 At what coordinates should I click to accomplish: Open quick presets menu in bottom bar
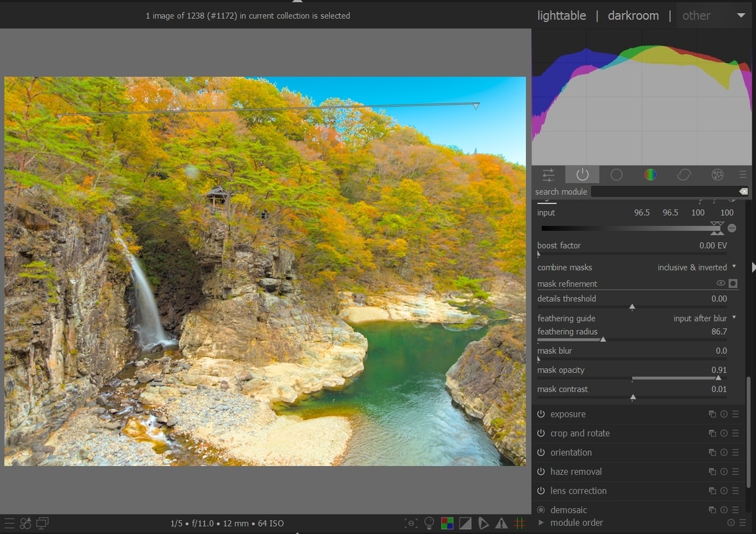click(9, 523)
